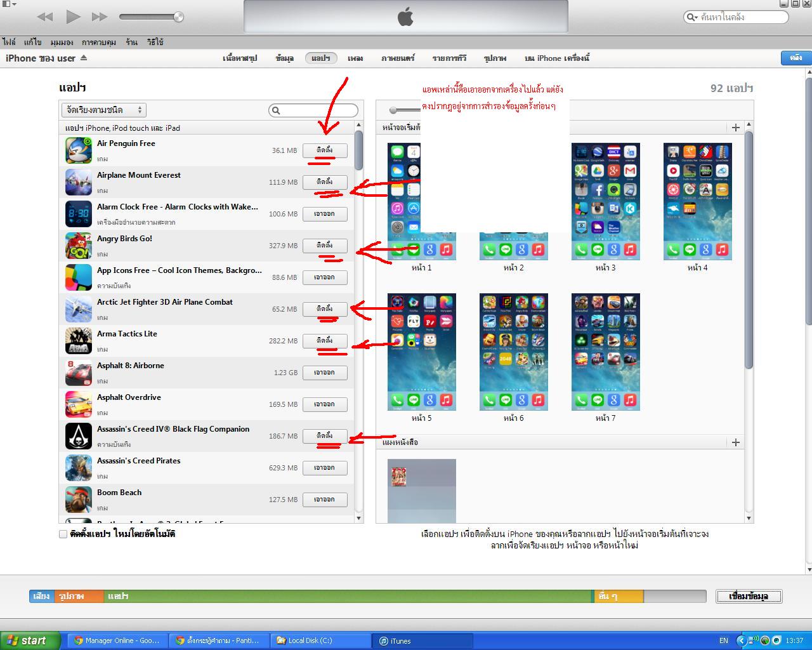
Task: Click the Alarm Clock Free app icon
Action: [x=79, y=214]
